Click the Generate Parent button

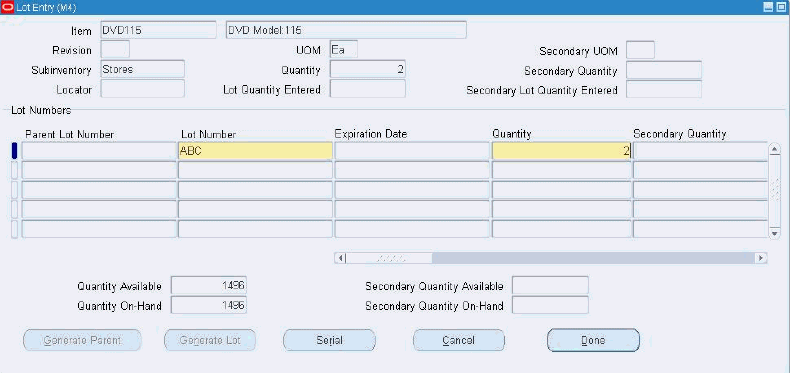[82, 340]
